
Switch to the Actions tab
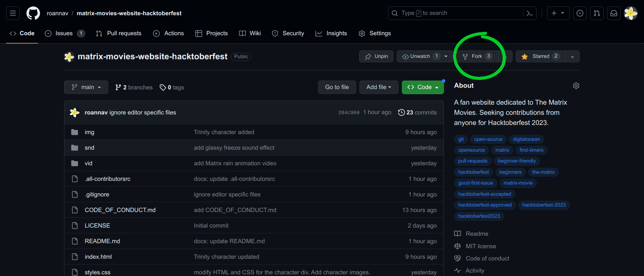(169, 33)
